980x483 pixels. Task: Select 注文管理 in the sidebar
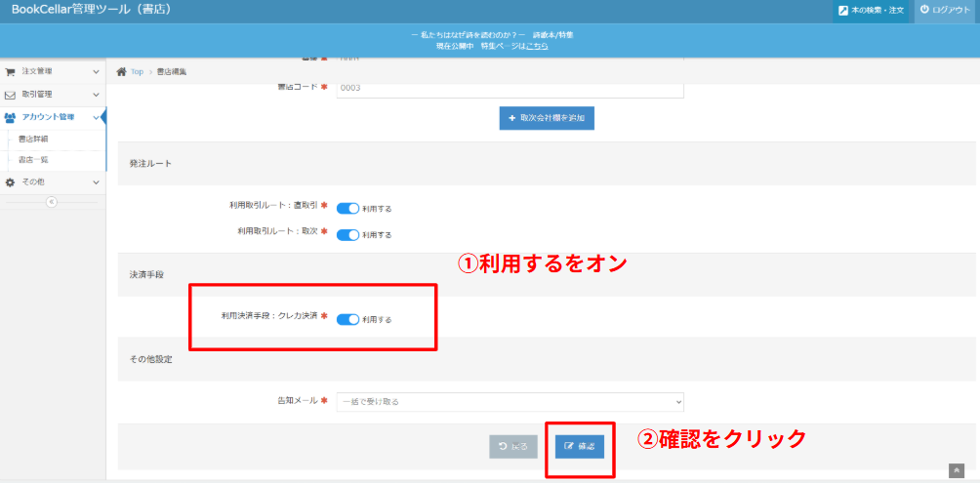click(x=37, y=72)
